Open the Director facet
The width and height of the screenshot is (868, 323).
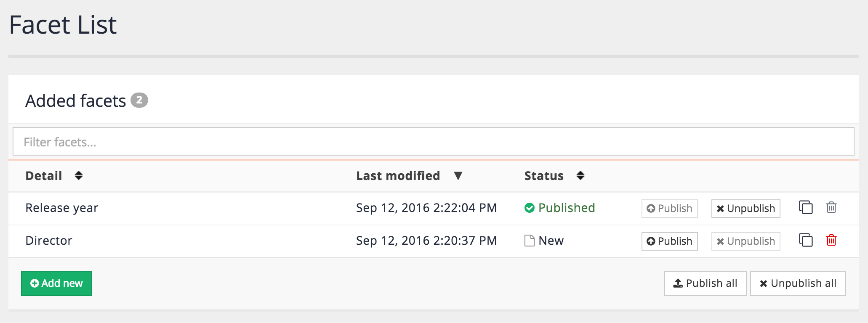pyautogui.click(x=49, y=241)
